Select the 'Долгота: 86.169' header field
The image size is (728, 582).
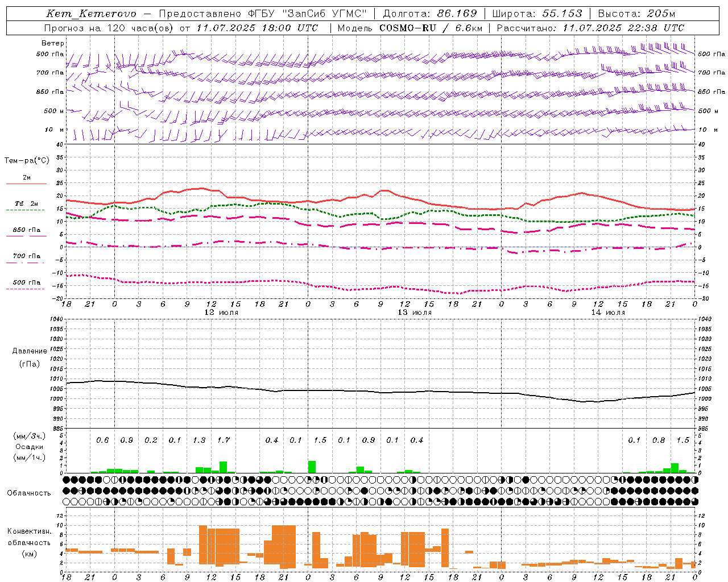(x=429, y=14)
